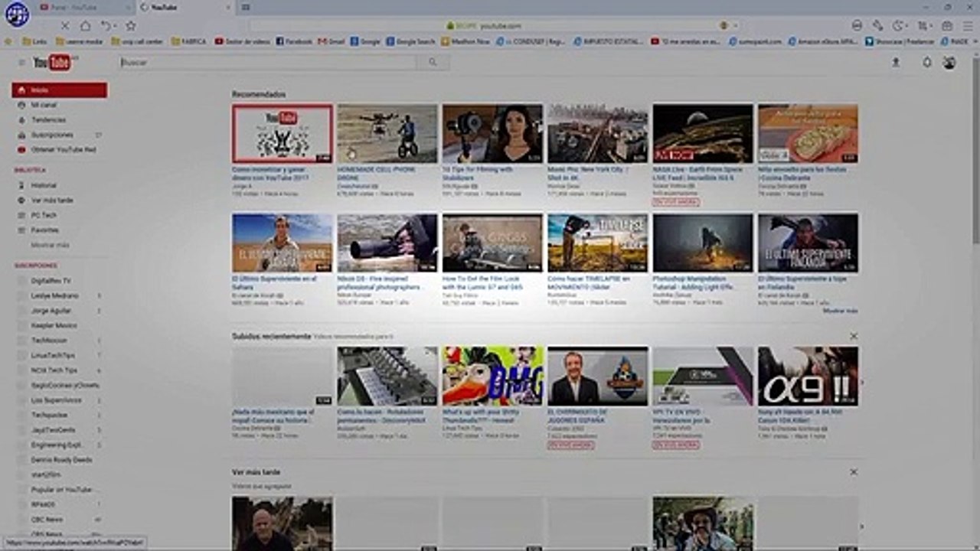This screenshot has height=551, width=980.
Task: Click the wrench toolbar icon
Action: pyautogui.click(x=877, y=25)
